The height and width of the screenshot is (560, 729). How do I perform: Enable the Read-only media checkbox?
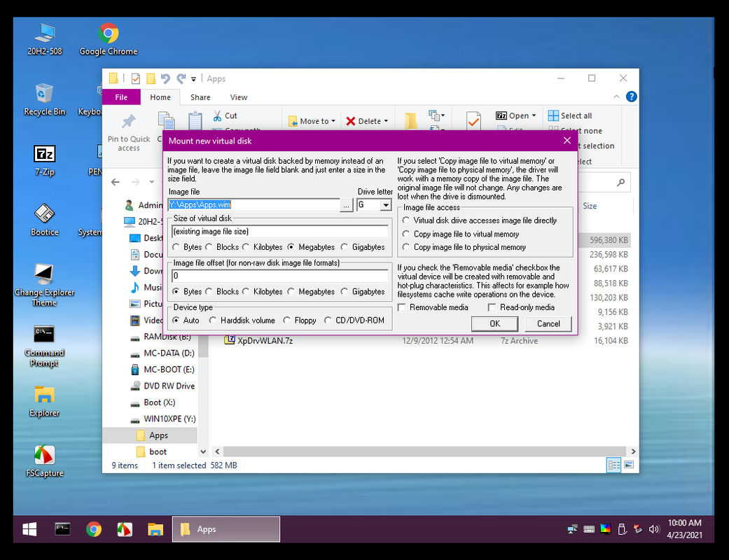click(x=521, y=308)
